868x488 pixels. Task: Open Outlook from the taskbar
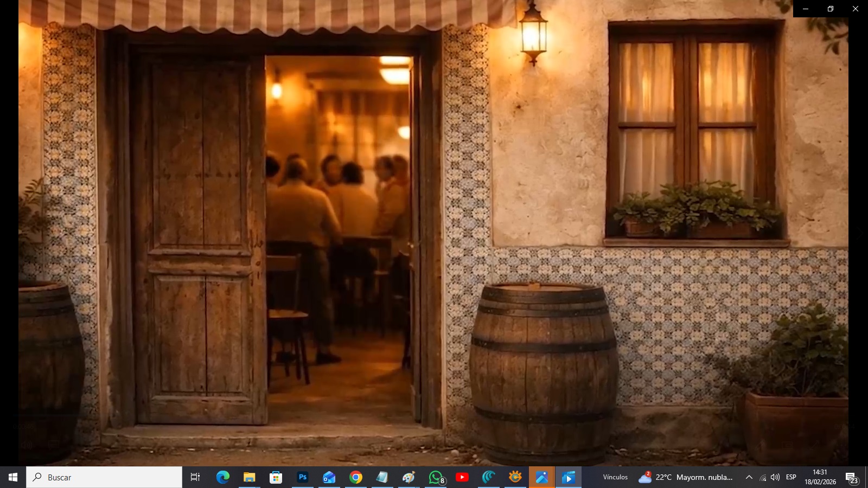coord(329,477)
